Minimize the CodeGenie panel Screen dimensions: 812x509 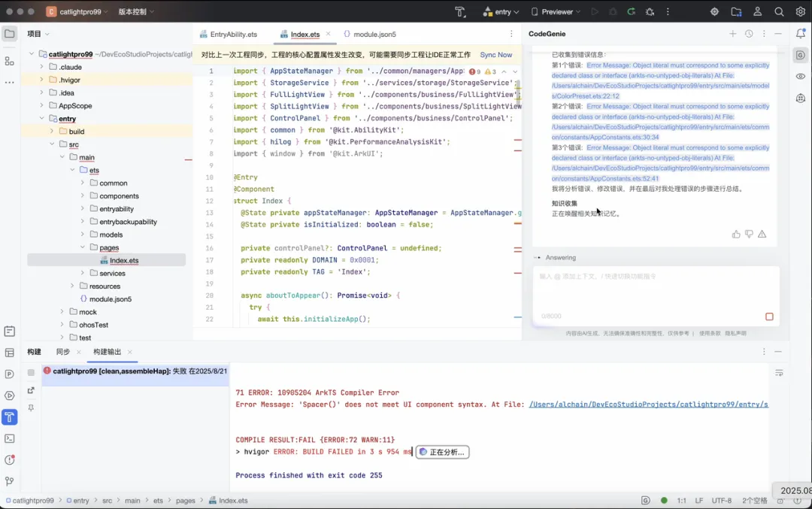(x=778, y=34)
